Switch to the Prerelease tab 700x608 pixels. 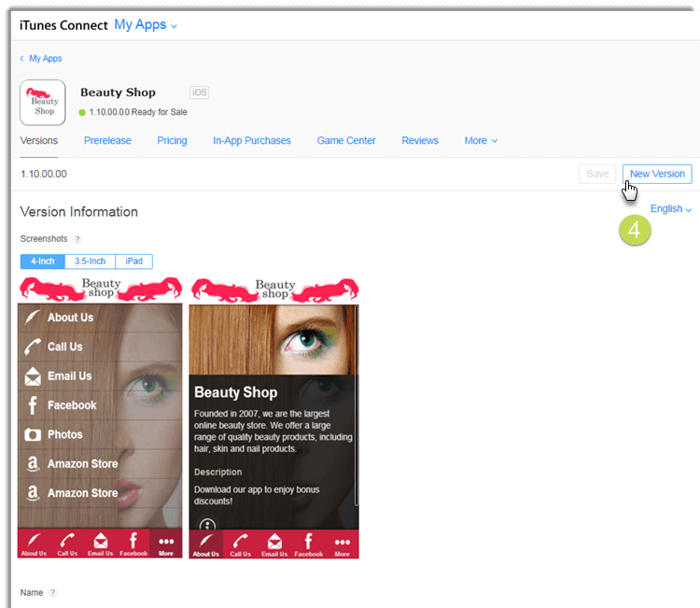point(107,141)
